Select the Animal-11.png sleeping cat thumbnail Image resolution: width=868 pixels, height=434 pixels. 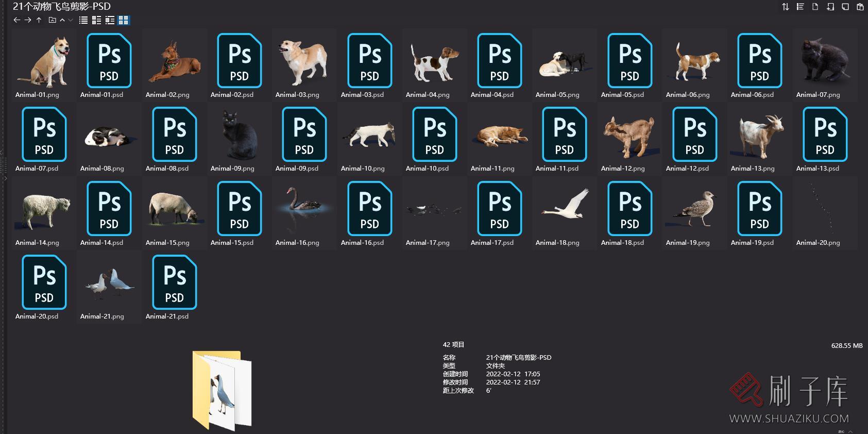coord(499,136)
